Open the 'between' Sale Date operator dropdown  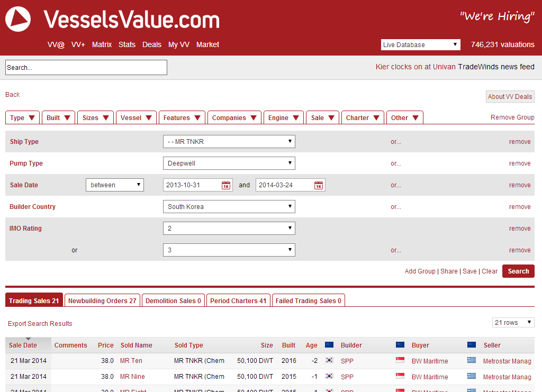(x=115, y=185)
